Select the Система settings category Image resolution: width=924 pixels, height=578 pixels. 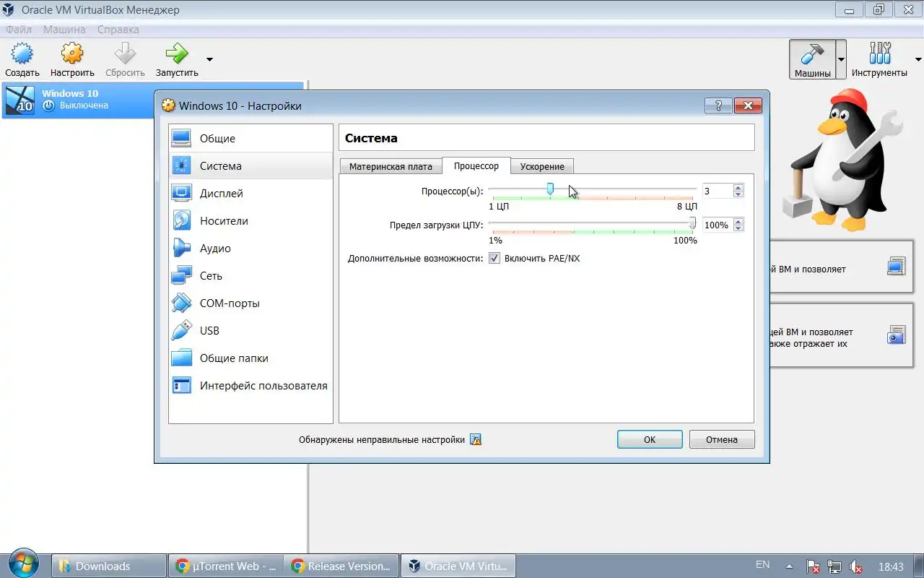(250, 165)
